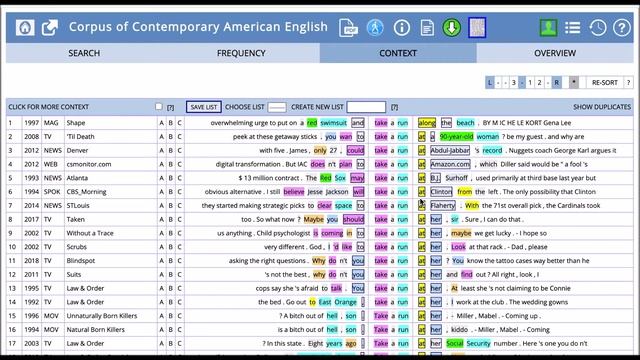Click category B in the Denver row

pyautogui.click(x=171, y=151)
